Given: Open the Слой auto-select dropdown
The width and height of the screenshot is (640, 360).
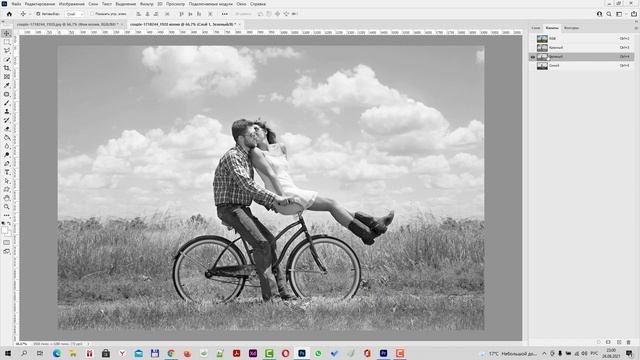Looking at the screenshot, I should [75, 14].
